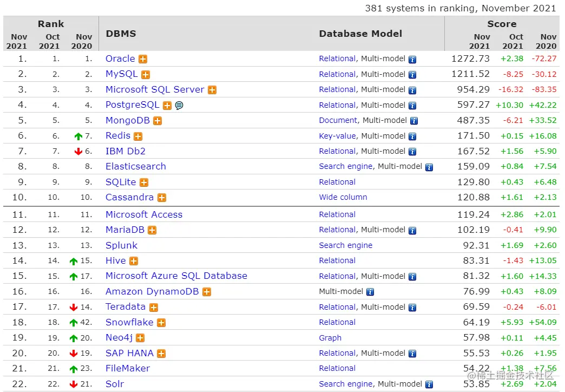
Task: Open the Microsoft Access link
Action: (x=144, y=214)
